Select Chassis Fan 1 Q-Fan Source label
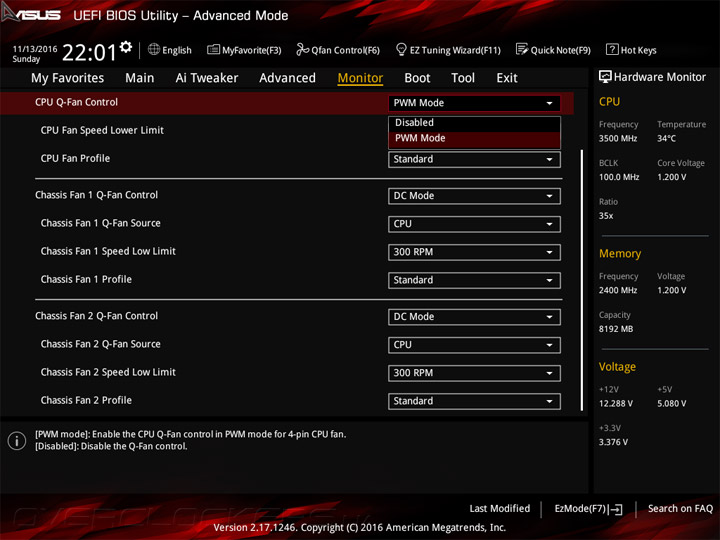Image resolution: width=720 pixels, height=540 pixels. coord(101,223)
